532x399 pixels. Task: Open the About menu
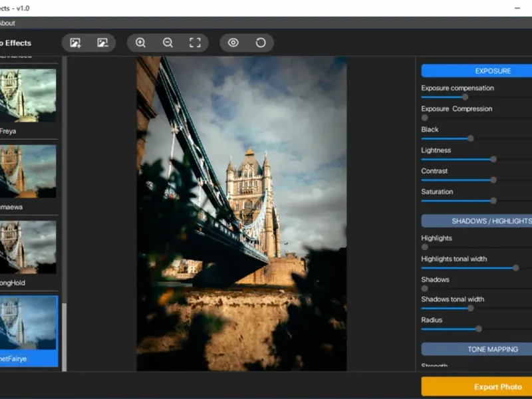pos(7,23)
